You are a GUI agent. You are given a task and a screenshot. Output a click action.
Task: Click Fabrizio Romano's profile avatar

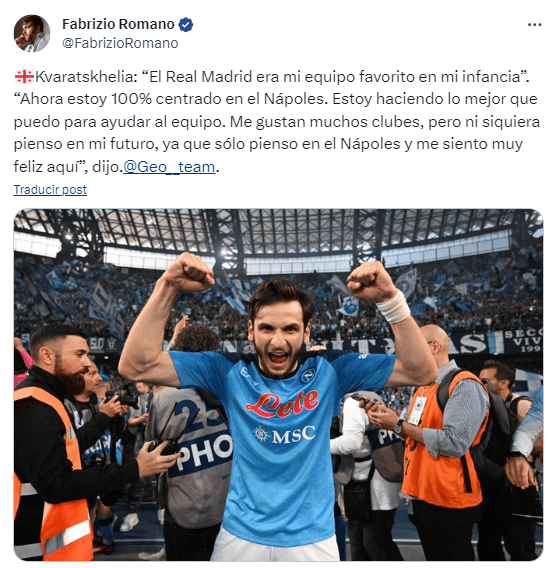coord(32,33)
